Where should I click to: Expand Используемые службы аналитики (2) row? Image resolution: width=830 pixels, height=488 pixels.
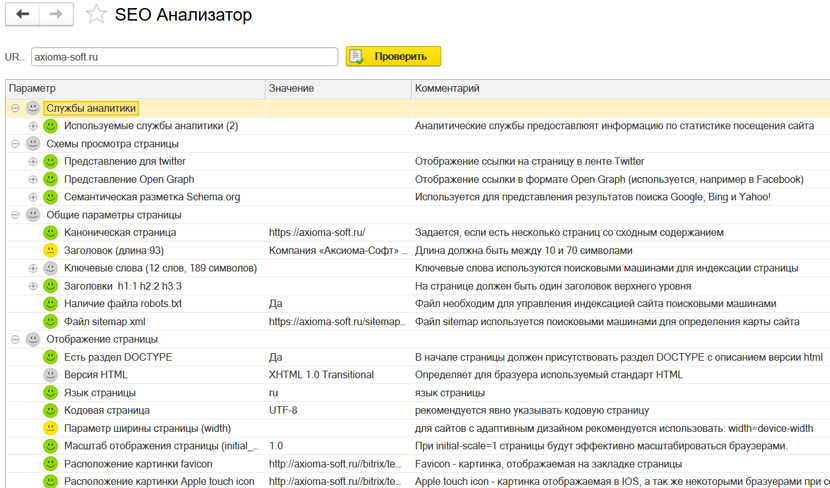pos(33,126)
